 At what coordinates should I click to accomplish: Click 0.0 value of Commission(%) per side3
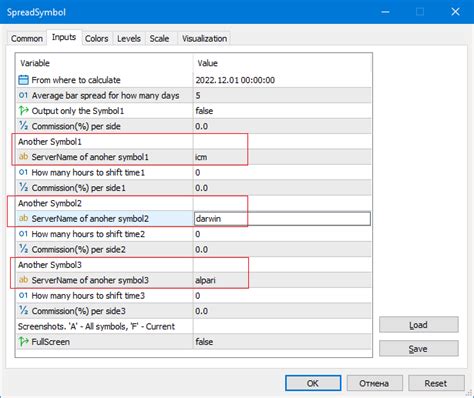coord(202,311)
